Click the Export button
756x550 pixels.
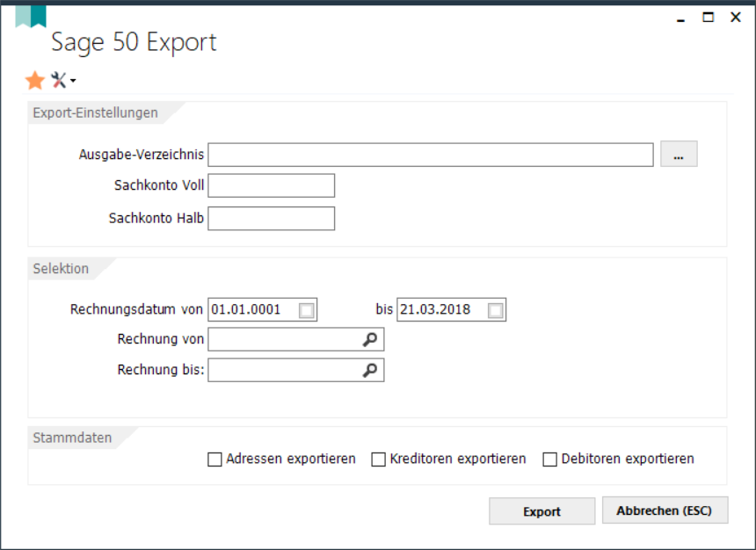click(x=542, y=511)
